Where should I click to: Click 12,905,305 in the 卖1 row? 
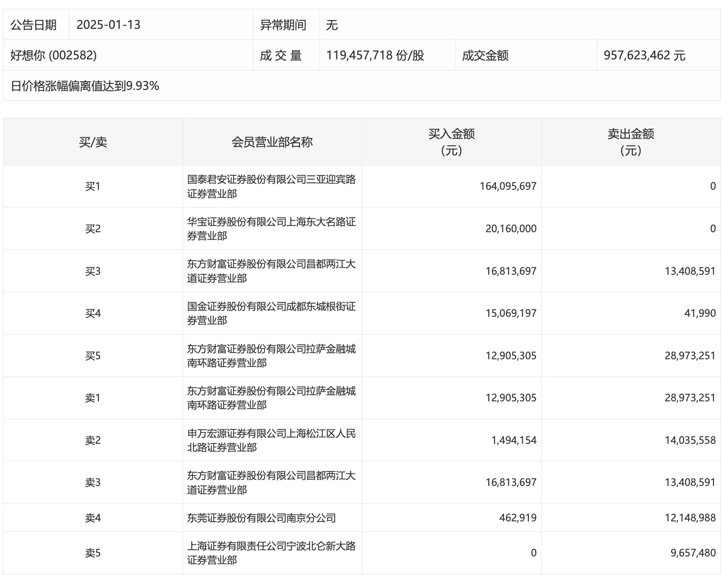pyautogui.click(x=511, y=398)
